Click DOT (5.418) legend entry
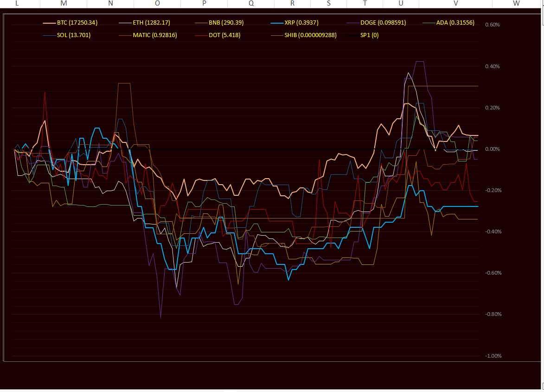 (x=218, y=35)
